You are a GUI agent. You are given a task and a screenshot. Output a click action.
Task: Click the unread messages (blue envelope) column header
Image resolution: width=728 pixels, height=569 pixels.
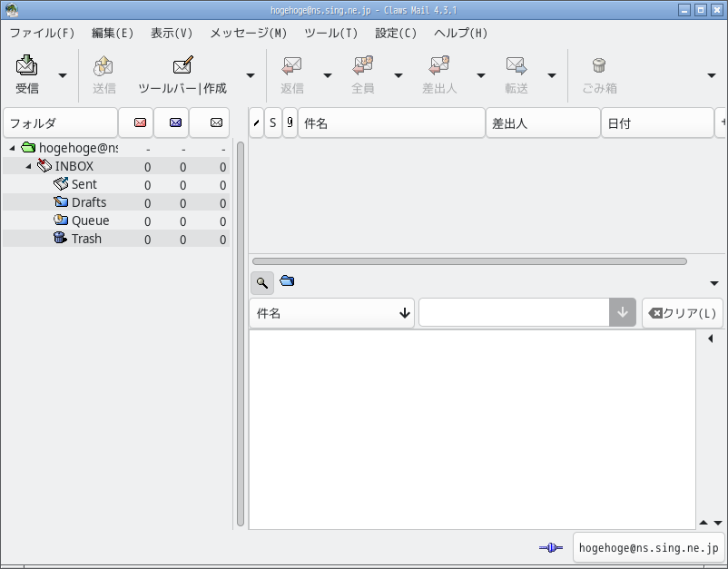coord(172,123)
